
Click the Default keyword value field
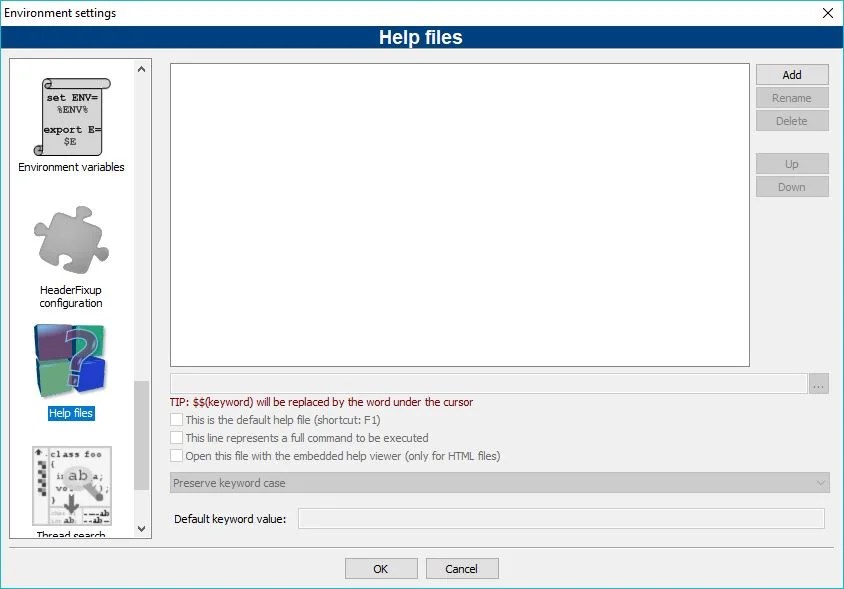coord(560,519)
